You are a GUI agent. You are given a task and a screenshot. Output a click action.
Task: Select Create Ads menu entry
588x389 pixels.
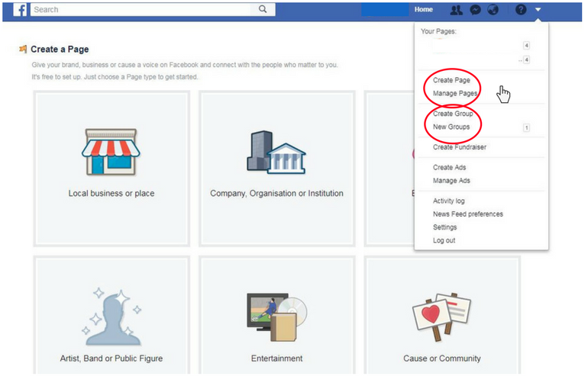coord(449,167)
